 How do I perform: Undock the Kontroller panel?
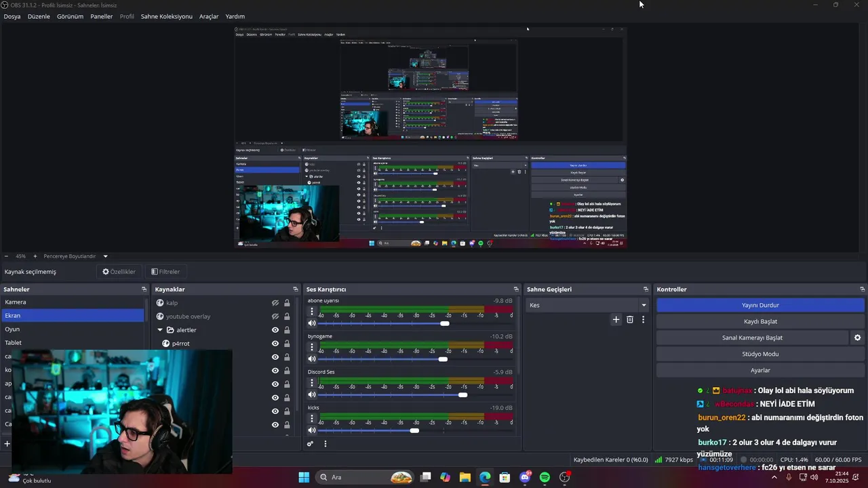click(862, 289)
